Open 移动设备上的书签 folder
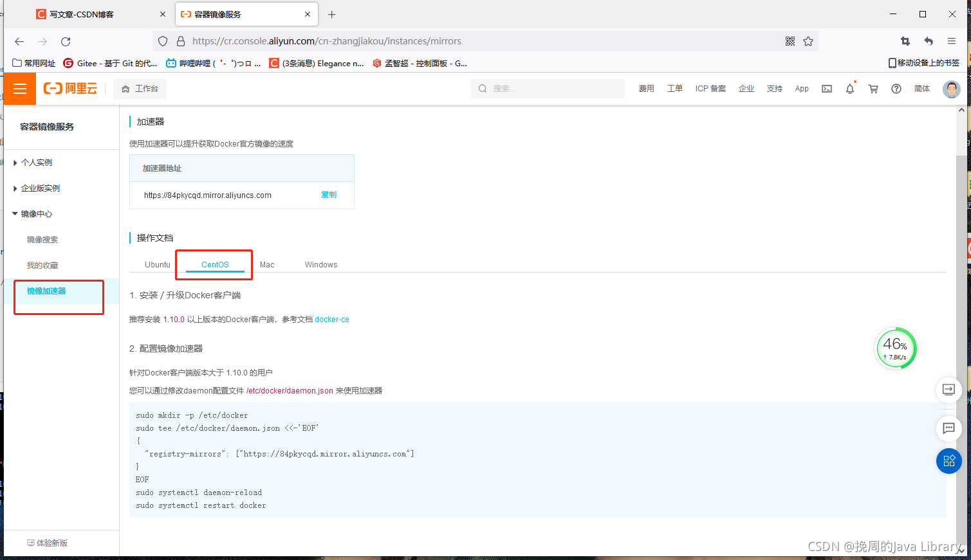Image resolution: width=971 pixels, height=560 pixels. [923, 63]
